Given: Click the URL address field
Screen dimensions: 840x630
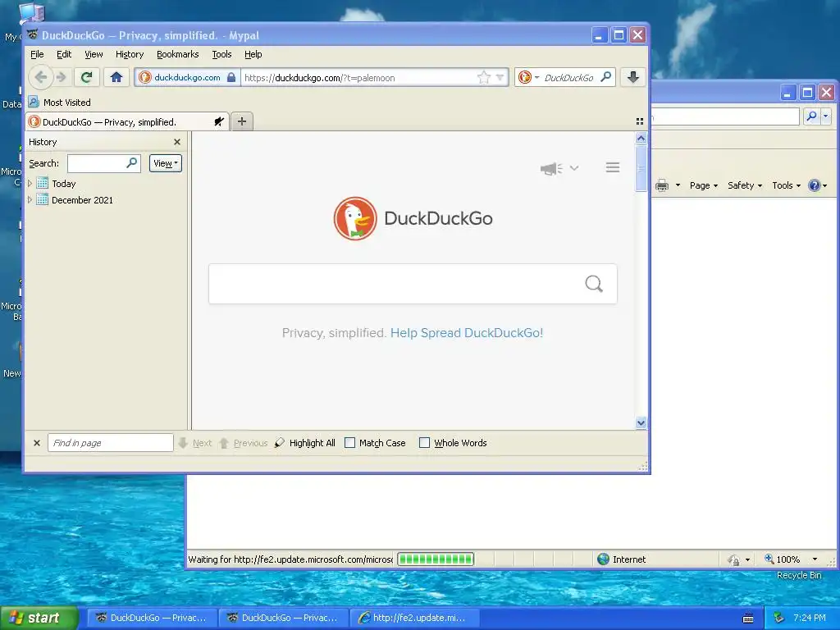Looking at the screenshot, I should (359, 77).
